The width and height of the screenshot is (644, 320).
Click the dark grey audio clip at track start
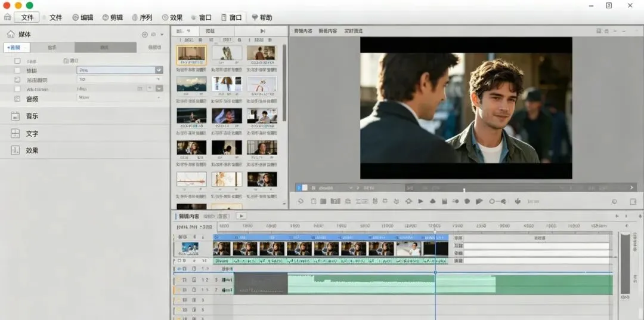tap(261, 285)
